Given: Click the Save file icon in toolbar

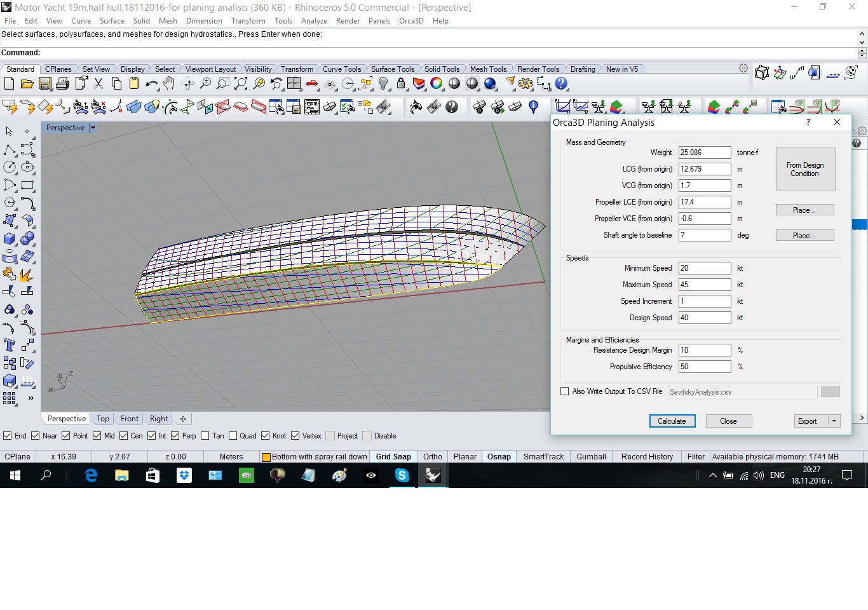Looking at the screenshot, I should (x=44, y=83).
